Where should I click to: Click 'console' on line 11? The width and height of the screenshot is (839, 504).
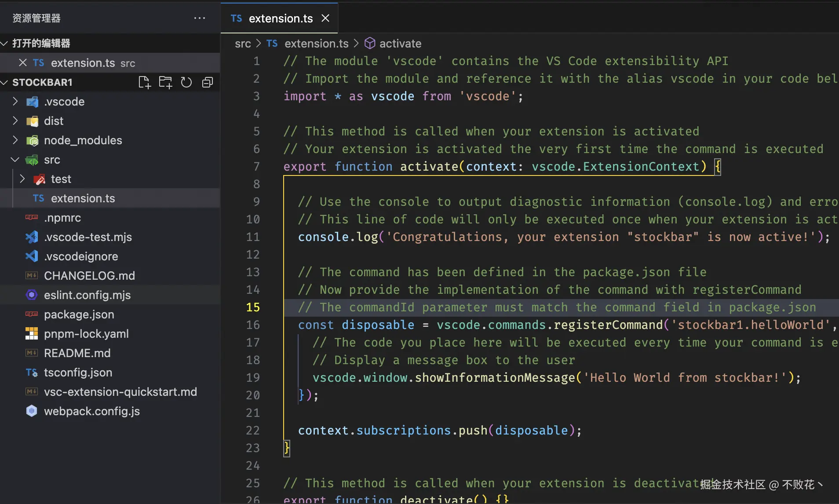324,237
